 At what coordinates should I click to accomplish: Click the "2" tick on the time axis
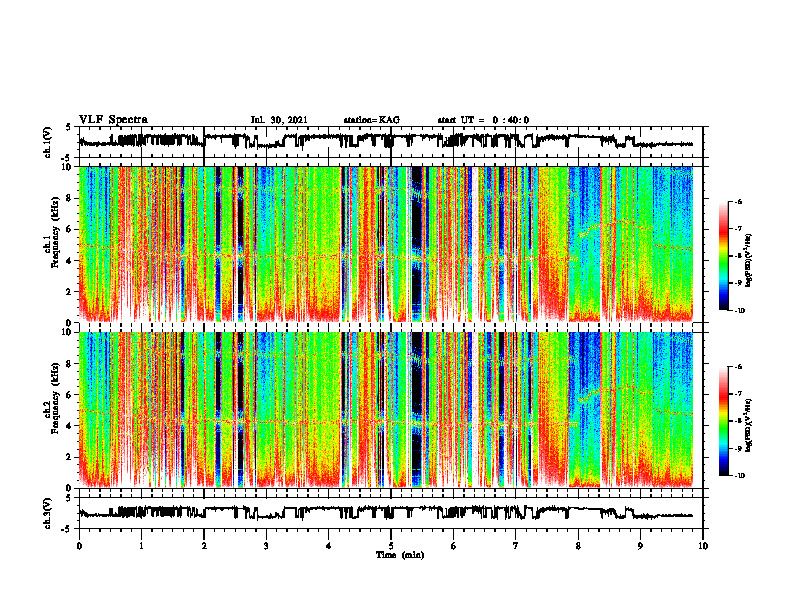(x=204, y=546)
